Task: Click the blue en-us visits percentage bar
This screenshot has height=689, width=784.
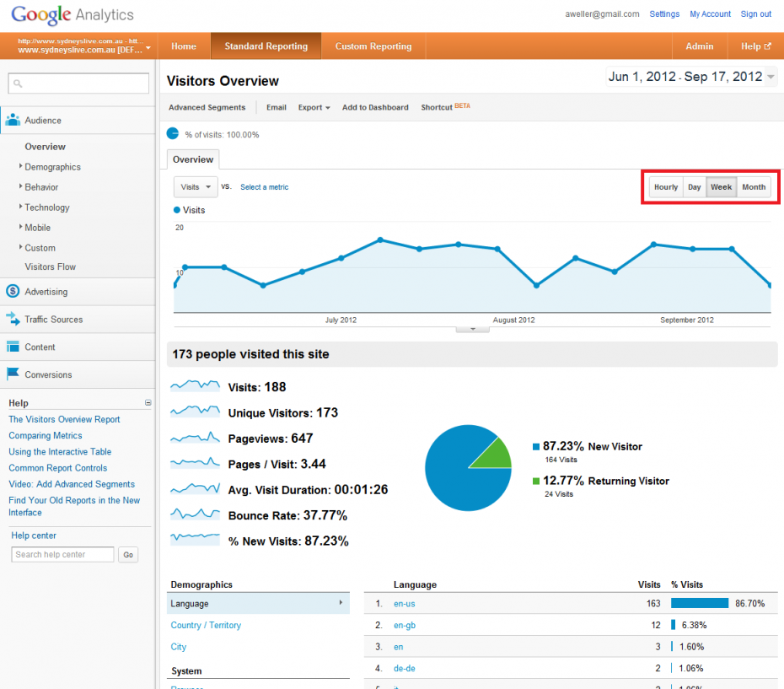Action: [x=699, y=603]
